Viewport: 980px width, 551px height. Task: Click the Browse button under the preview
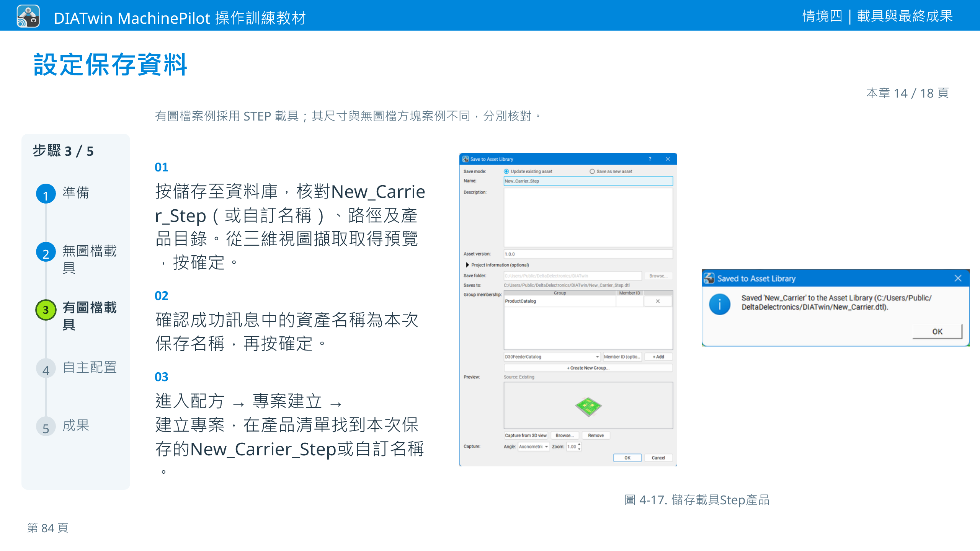point(565,435)
